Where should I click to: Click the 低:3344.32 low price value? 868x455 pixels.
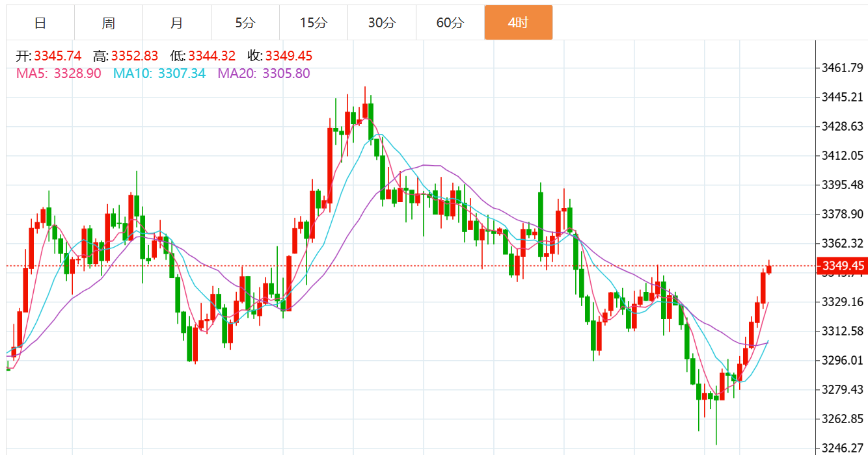pyautogui.click(x=203, y=57)
